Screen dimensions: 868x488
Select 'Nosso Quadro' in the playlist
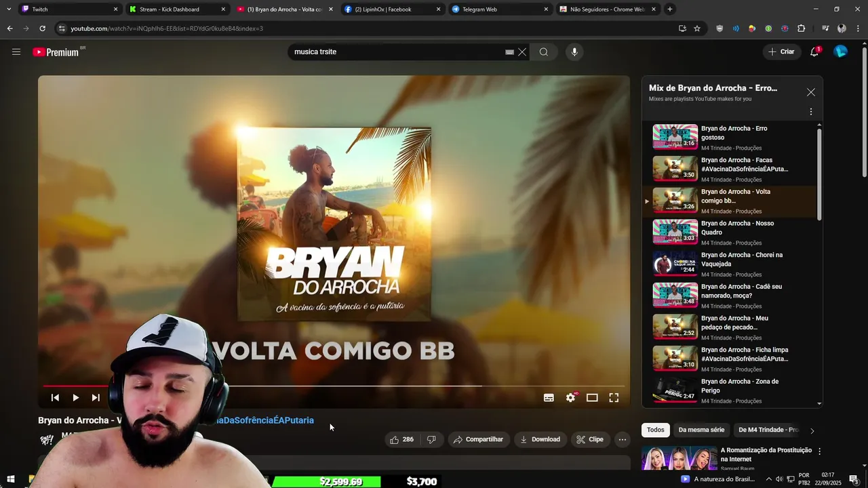[729, 232]
